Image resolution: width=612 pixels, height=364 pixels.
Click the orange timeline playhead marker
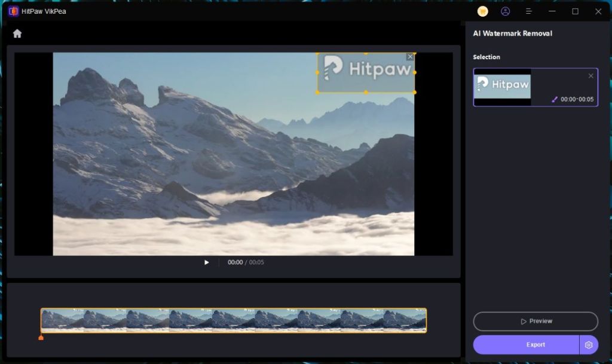(41, 338)
